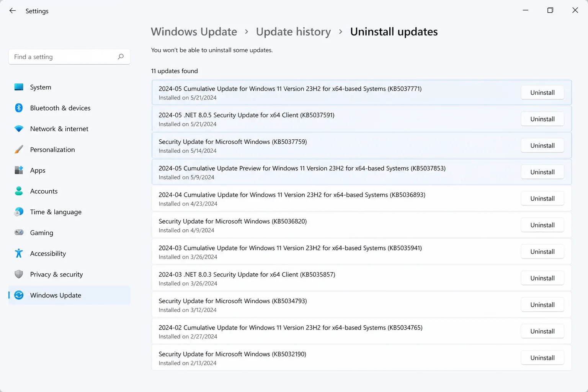This screenshot has width=588, height=392.
Task: Click 'Installed on 4/23/2024' date text
Action: coord(188,204)
